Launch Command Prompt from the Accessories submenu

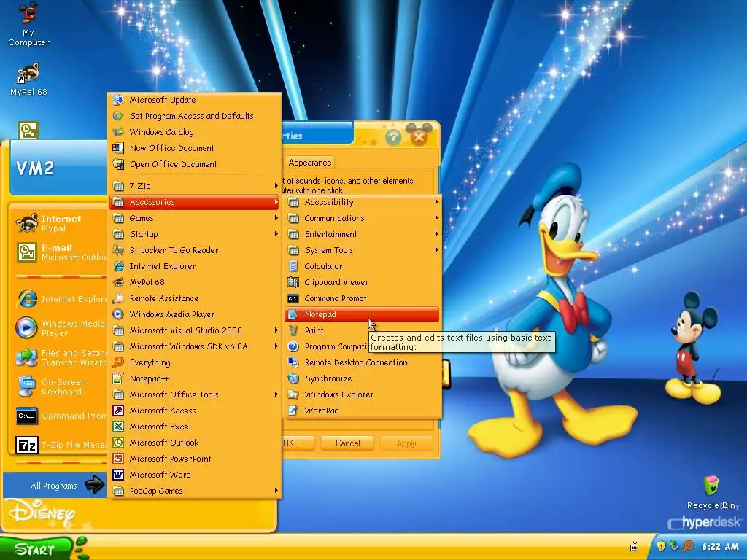[362, 298]
